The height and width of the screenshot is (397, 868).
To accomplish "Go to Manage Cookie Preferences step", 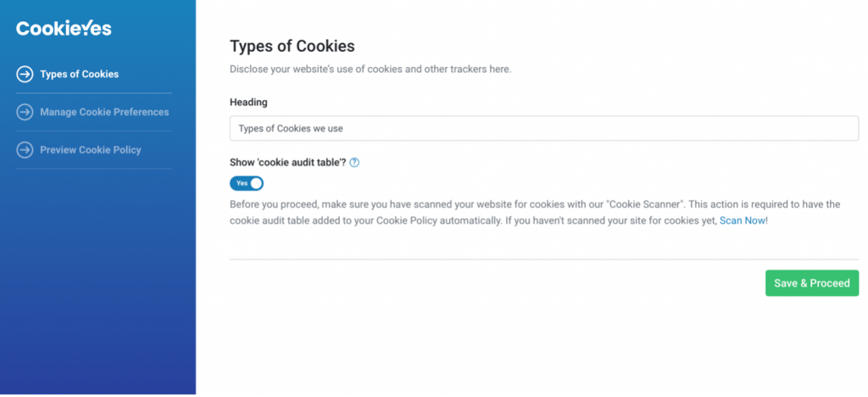I will pyautogui.click(x=94, y=112).
